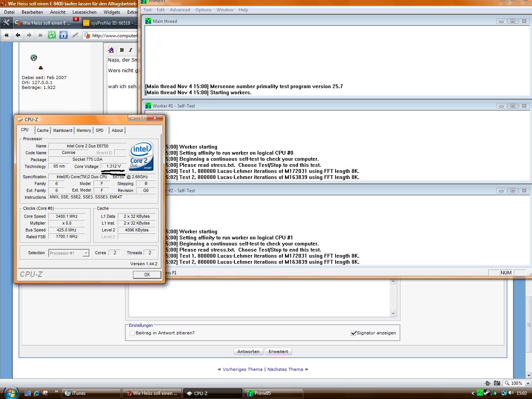This screenshot has width=532, height=399.
Task: Switch to CPU-Z Memory tab
Action: [x=84, y=130]
